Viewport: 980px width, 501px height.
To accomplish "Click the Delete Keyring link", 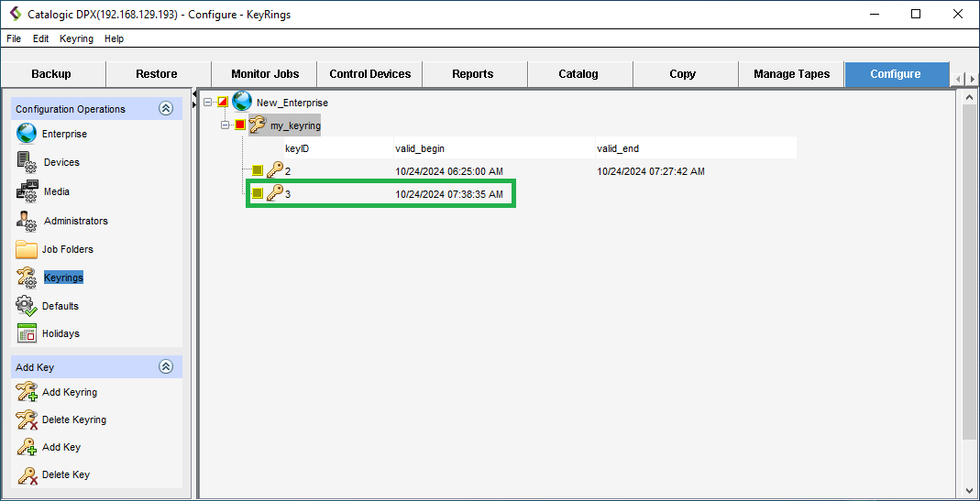I will tap(74, 419).
